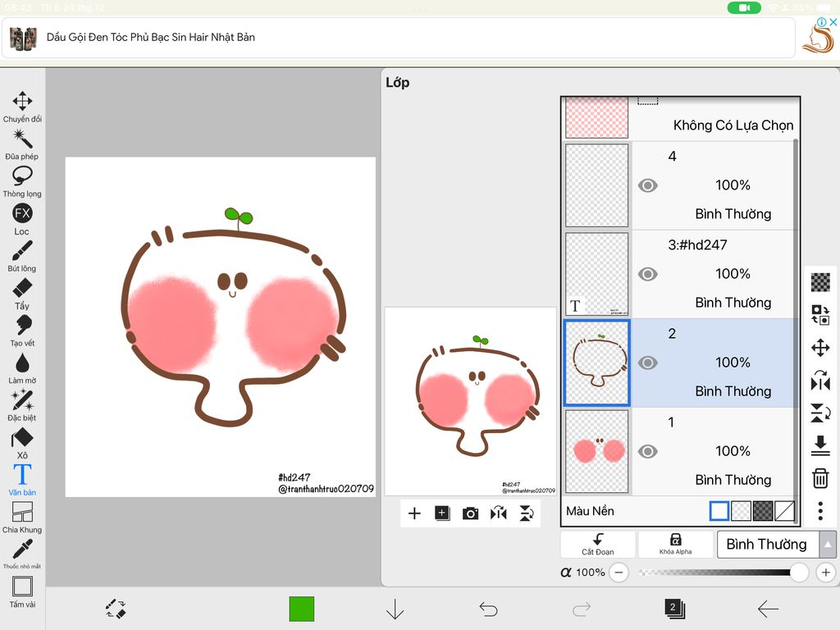Select layer 1 pink cheeks thumbnail

(x=597, y=452)
